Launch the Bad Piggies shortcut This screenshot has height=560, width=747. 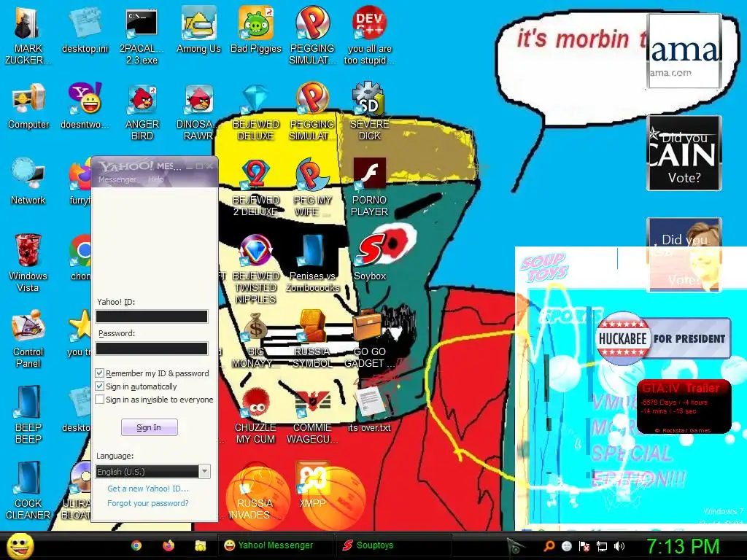pyautogui.click(x=256, y=29)
